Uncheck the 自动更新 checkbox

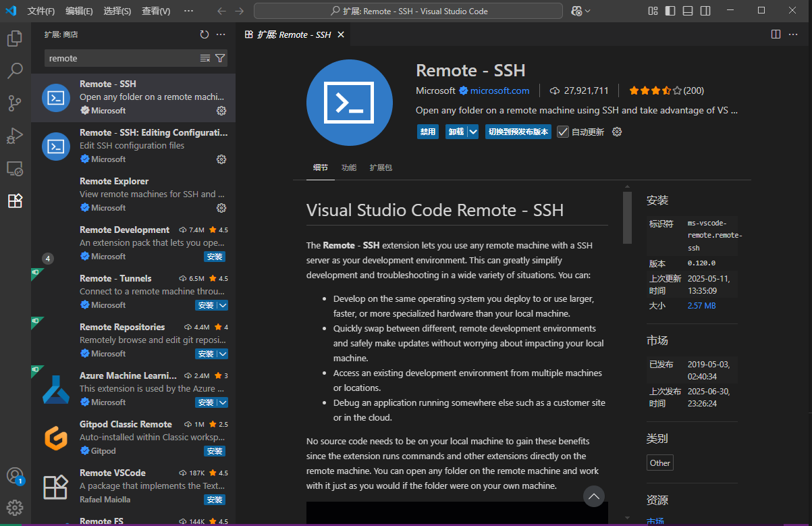(x=563, y=132)
